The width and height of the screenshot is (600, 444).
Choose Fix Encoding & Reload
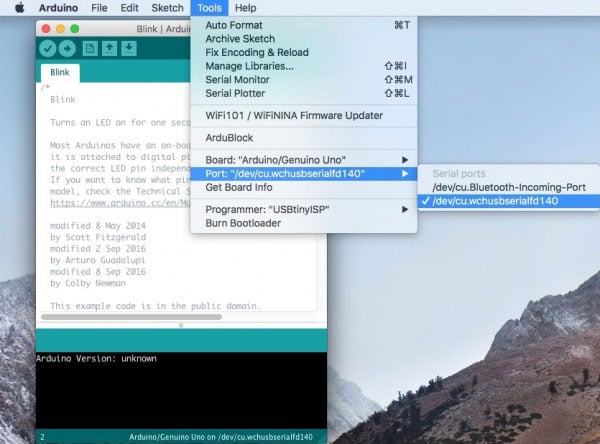304,52
